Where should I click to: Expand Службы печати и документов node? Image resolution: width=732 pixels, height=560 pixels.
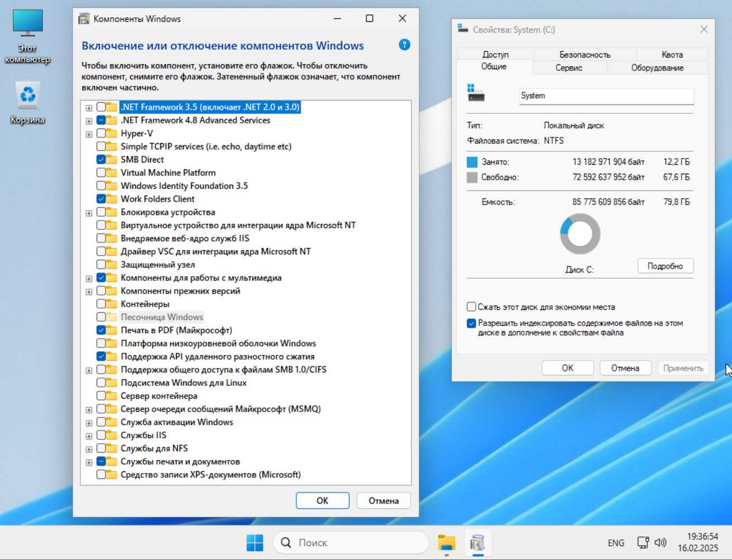[89, 462]
